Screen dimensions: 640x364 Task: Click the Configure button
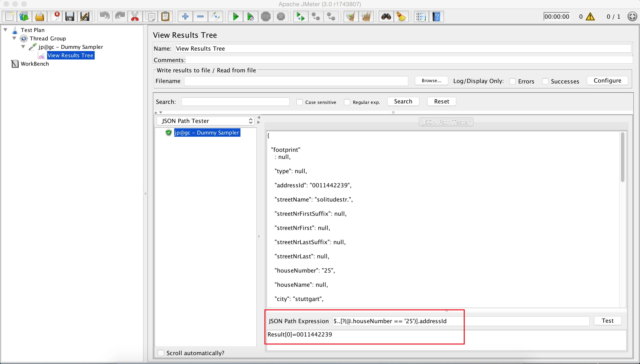tap(607, 81)
